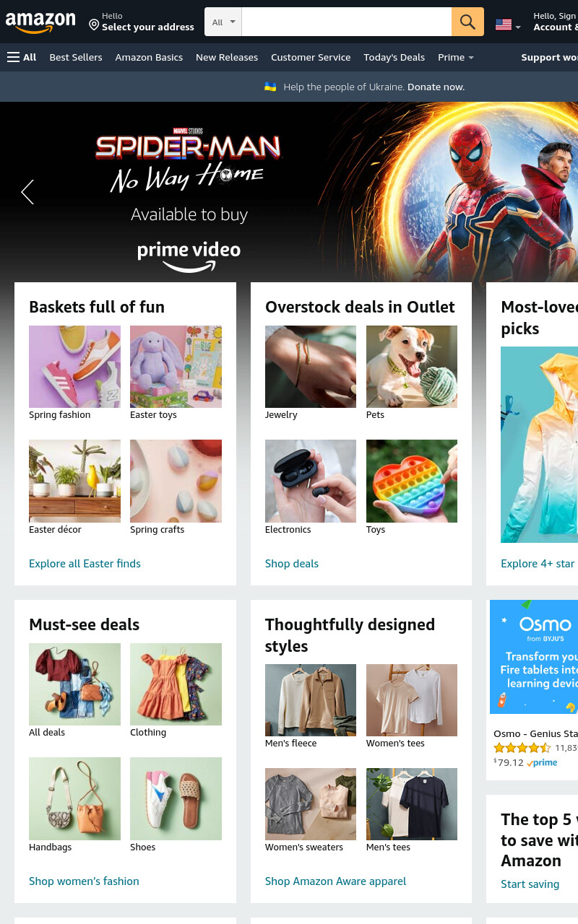578x924 pixels.
Task: Open Customer Service page
Action: [311, 57]
